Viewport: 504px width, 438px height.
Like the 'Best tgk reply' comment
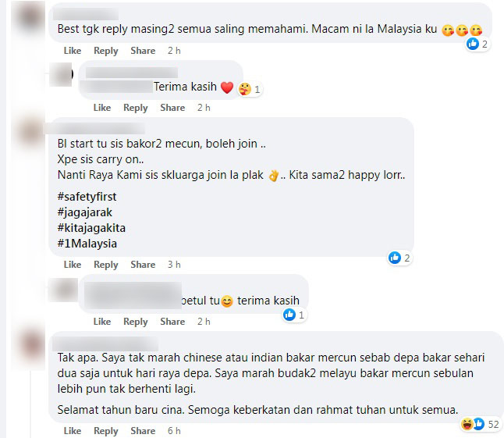[73, 51]
